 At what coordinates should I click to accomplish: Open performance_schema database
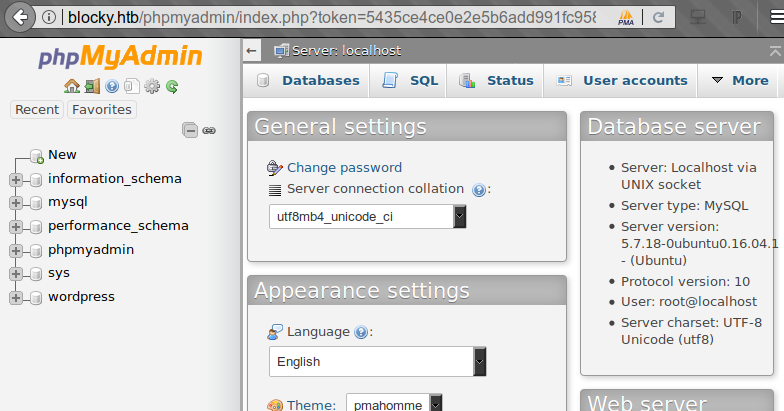[x=118, y=226]
